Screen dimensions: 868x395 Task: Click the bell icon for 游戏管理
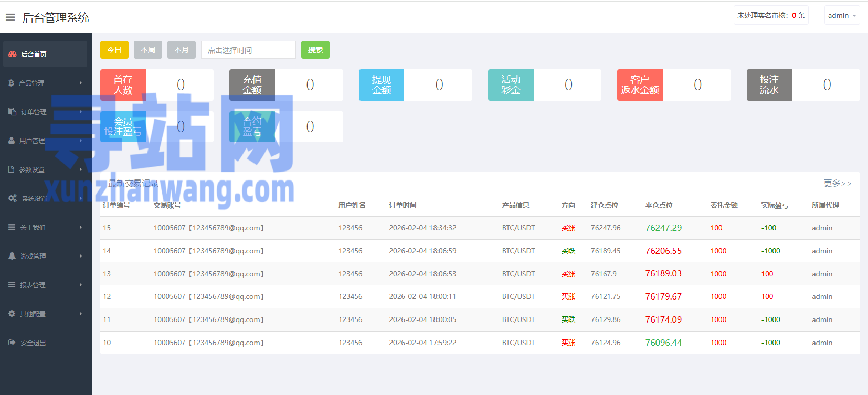point(12,256)
